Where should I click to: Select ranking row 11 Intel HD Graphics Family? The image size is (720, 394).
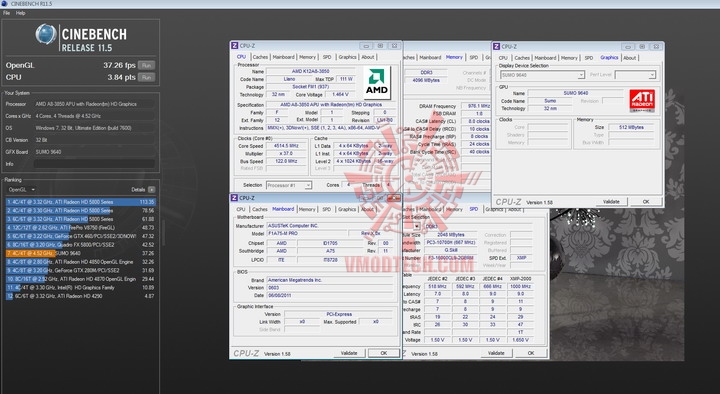pos(81,287)
